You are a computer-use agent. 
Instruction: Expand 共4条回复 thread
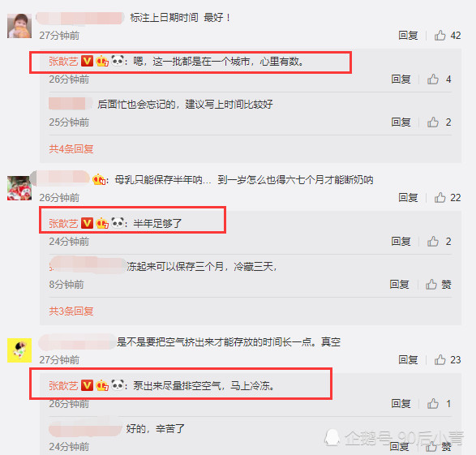[x=71, y=148]
